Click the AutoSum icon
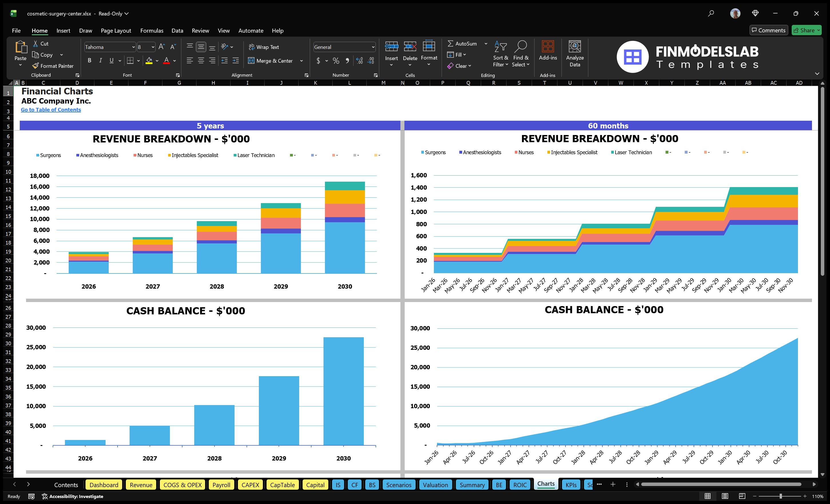The width and height of the screenshot is (830, 504). [451, 43]
